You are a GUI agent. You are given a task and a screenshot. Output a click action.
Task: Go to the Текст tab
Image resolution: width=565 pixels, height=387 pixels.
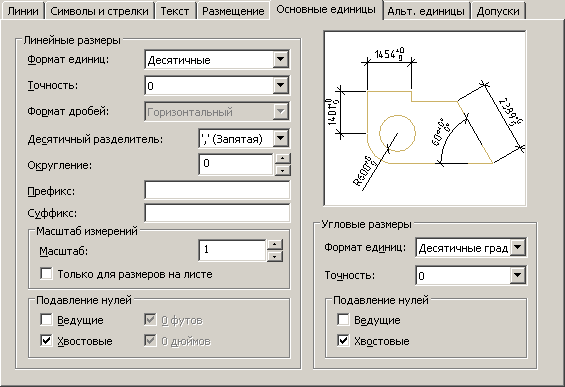175,11
